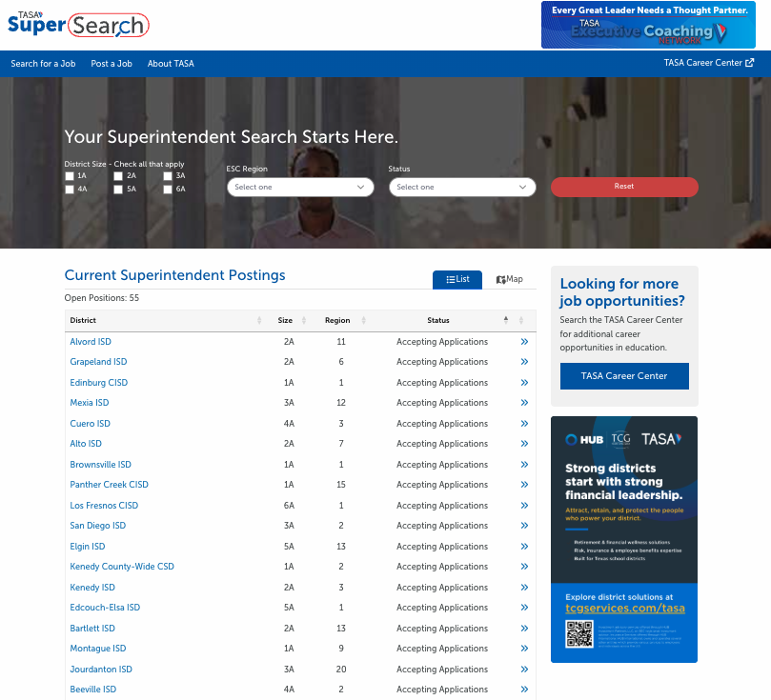
Task: Visit tcgservices.com/tasa link in ad
Action: point(625,609)
